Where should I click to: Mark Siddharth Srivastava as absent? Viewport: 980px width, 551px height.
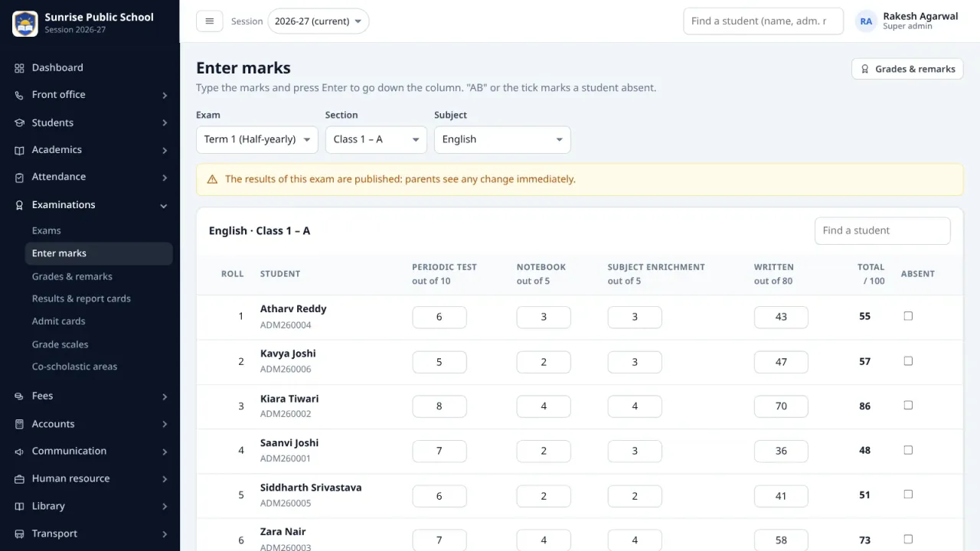click(908, 494)
